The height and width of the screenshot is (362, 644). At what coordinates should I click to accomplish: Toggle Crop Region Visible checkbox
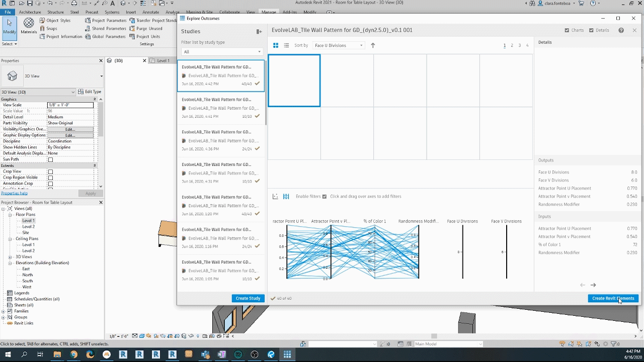pyautogui.click(x=50, y=177)
